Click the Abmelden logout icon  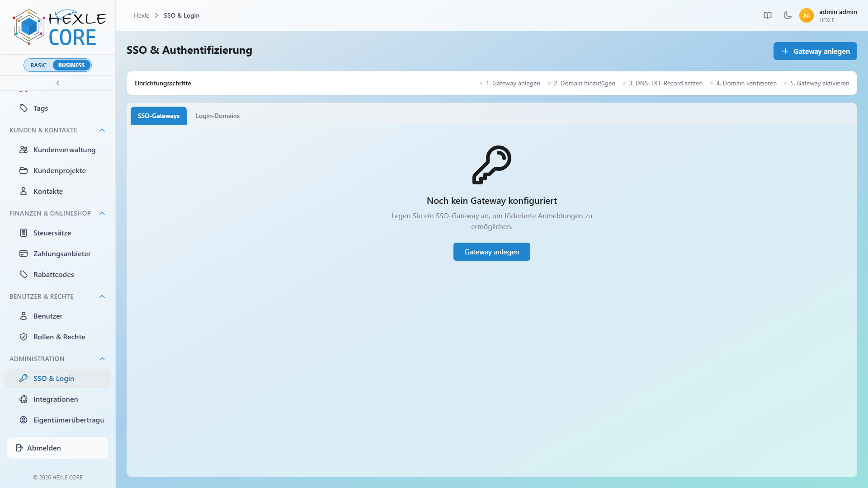coord(19,448)
